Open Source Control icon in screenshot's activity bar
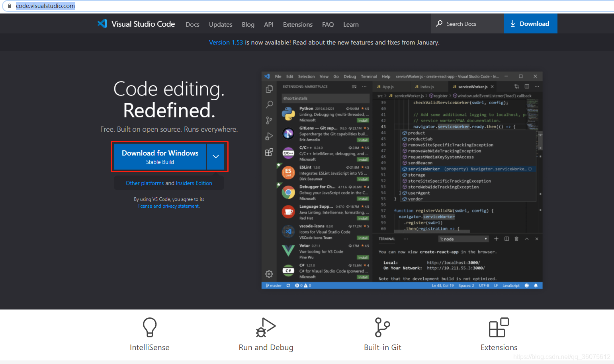 269,120
